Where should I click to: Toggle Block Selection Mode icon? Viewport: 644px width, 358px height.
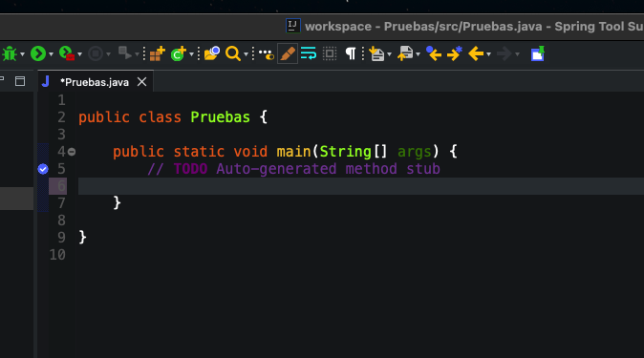tap(330, 53)
